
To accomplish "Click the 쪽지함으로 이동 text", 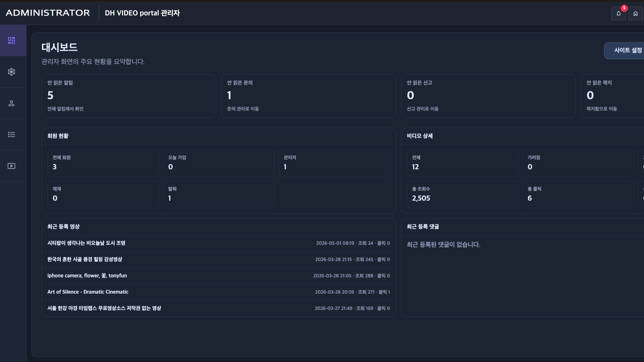I will [x=602, y=109].
